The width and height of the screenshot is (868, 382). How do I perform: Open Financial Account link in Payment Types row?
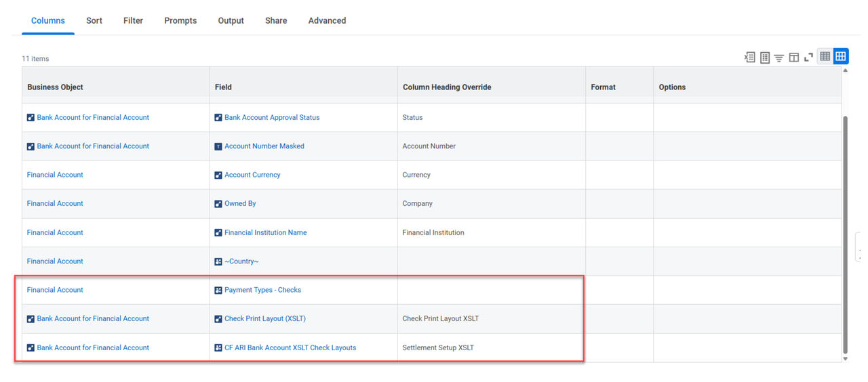point(55,290)
